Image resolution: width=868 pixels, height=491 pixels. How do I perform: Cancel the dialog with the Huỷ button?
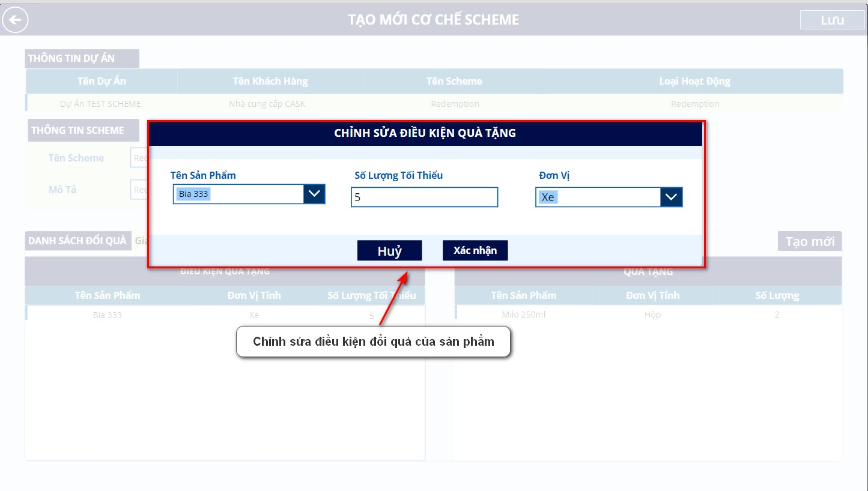pos(390,251)
